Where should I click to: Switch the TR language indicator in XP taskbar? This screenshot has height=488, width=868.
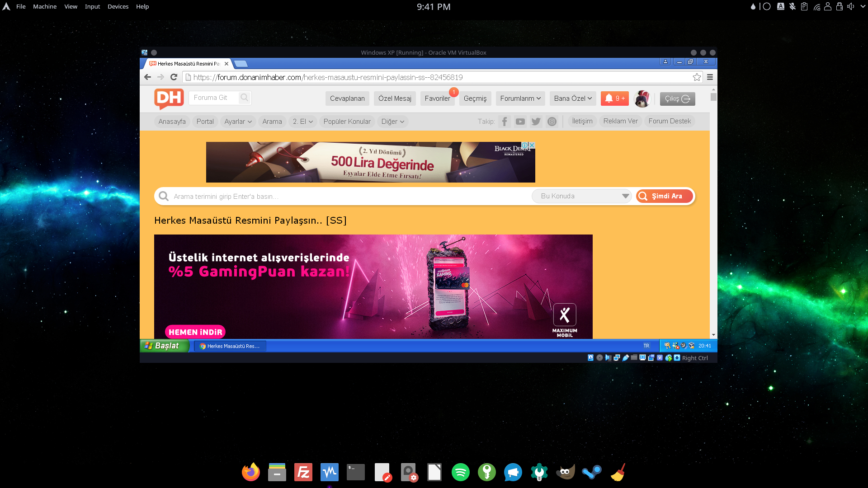646,346
